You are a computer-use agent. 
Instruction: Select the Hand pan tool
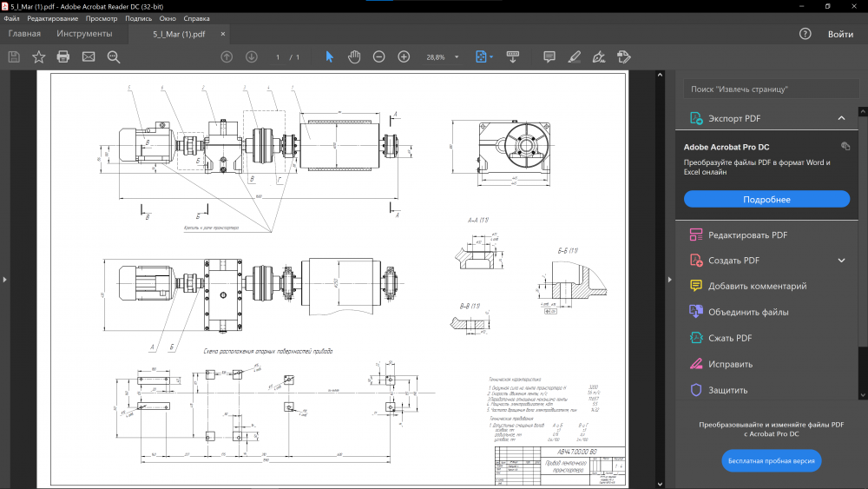pyautogui.click(x=354, y=56)
